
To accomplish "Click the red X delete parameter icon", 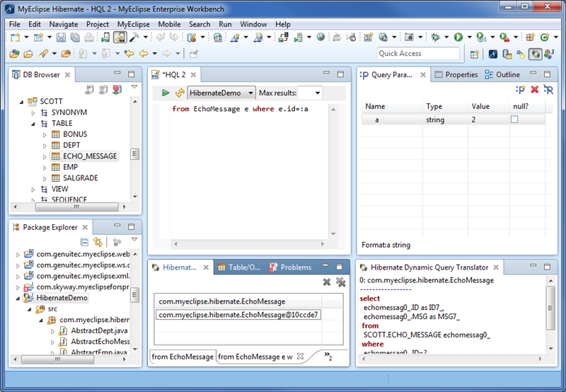I will 535,90.
